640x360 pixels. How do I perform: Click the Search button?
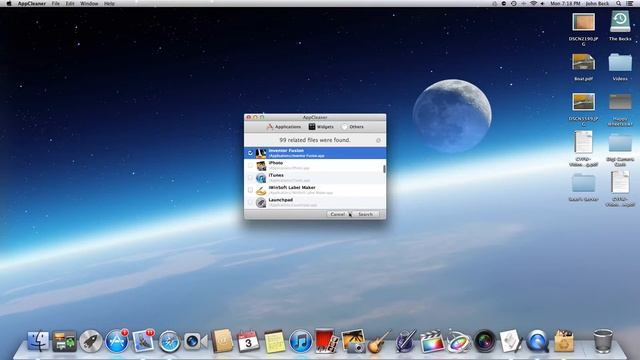point(365,214)
